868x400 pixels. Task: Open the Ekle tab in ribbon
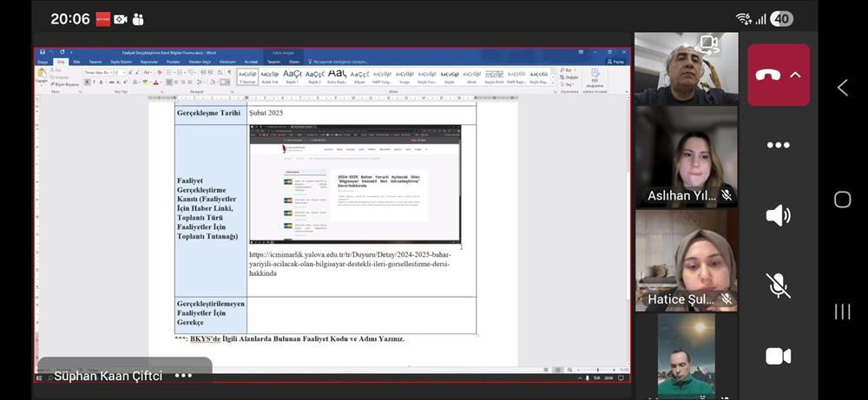pyautogui.click(x=76, y=62)
